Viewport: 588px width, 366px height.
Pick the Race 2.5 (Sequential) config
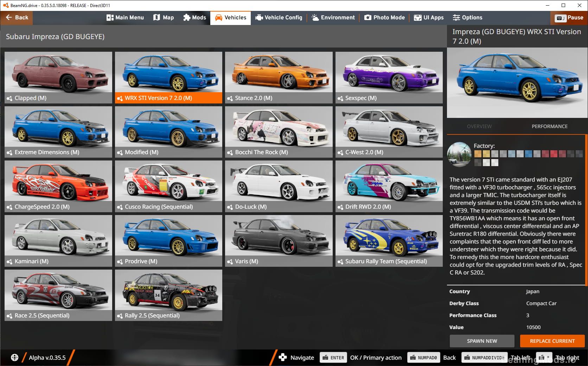click(58, 295)
